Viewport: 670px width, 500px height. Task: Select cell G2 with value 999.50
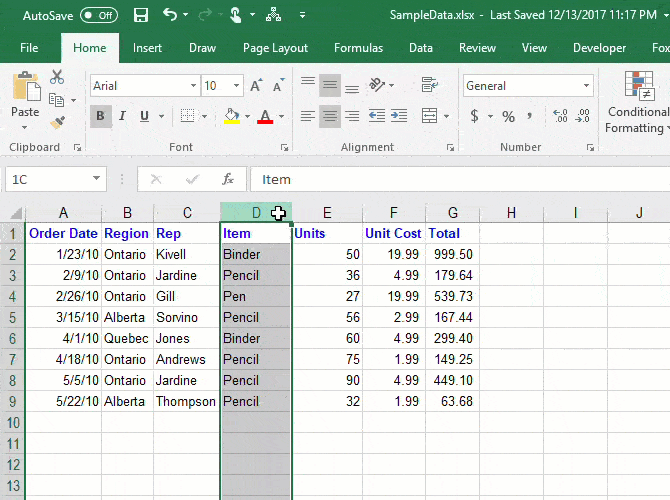[452, 254]
